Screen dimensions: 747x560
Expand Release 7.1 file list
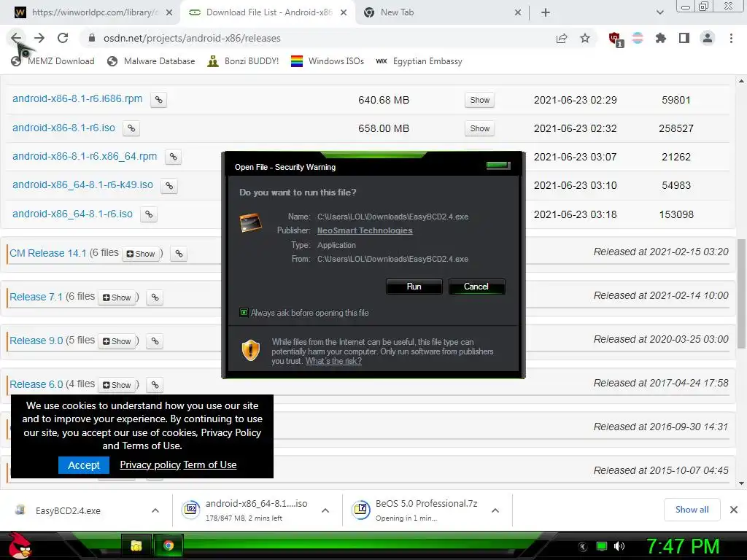click(x=117, y=297)
